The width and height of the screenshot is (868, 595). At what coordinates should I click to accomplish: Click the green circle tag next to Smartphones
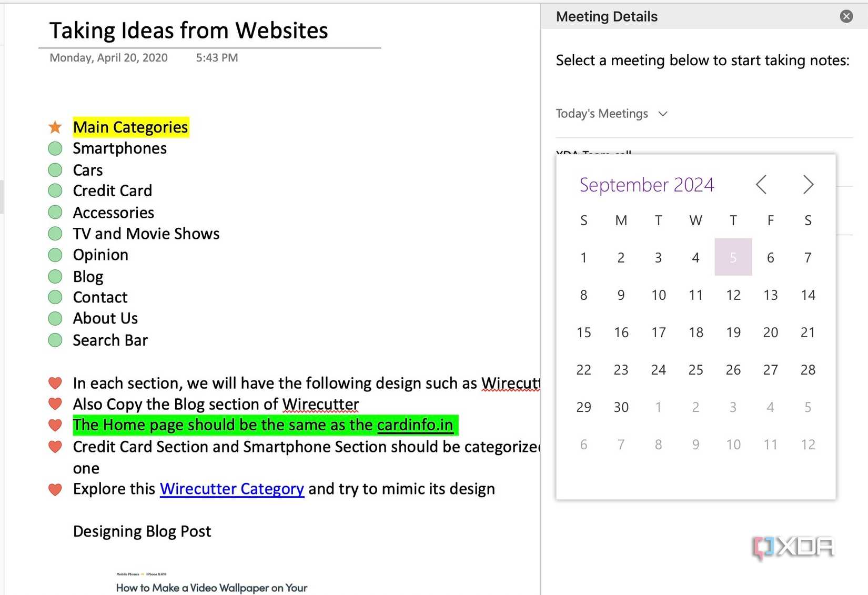click(55, 148)
